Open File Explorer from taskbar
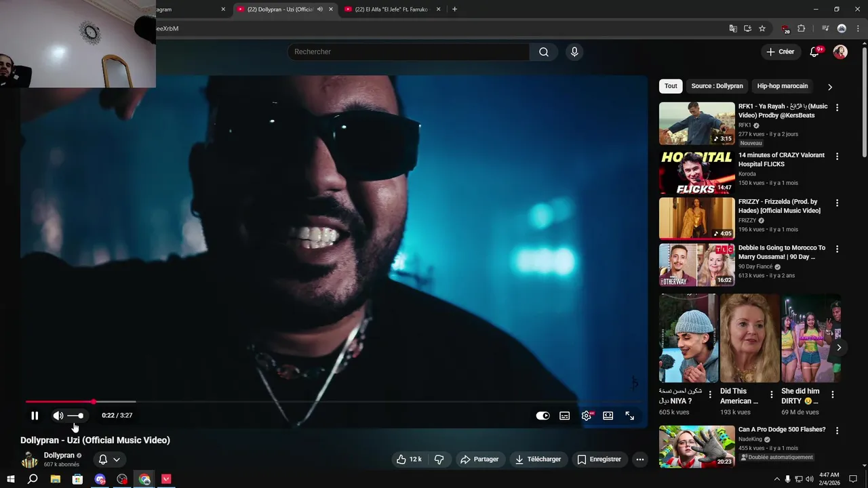868x488 pixels. pyautogui.click(x=55, y=479)
